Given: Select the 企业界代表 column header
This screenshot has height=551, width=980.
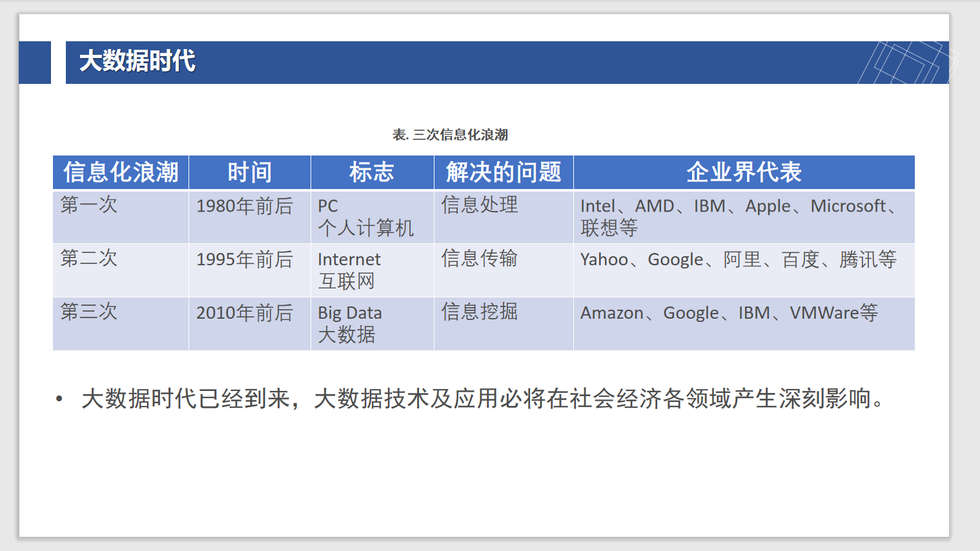Looking at the screenshot, I should [744, 172].
